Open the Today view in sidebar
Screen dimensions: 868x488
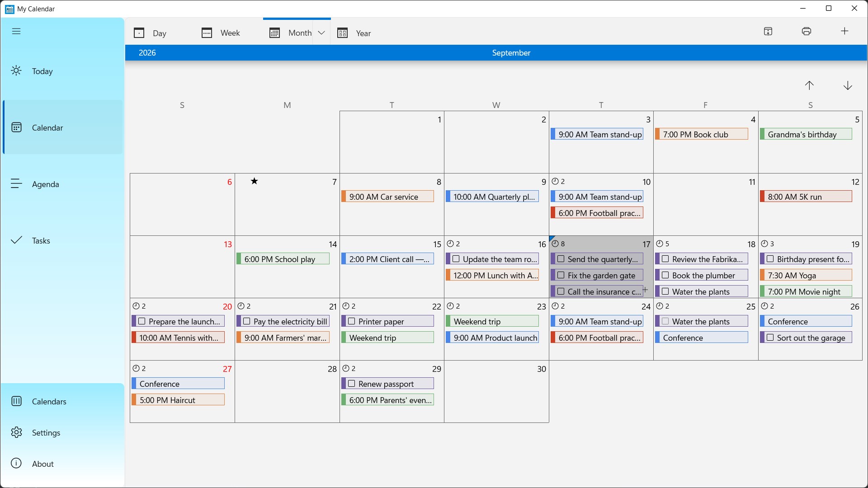[x=62, y=71]
